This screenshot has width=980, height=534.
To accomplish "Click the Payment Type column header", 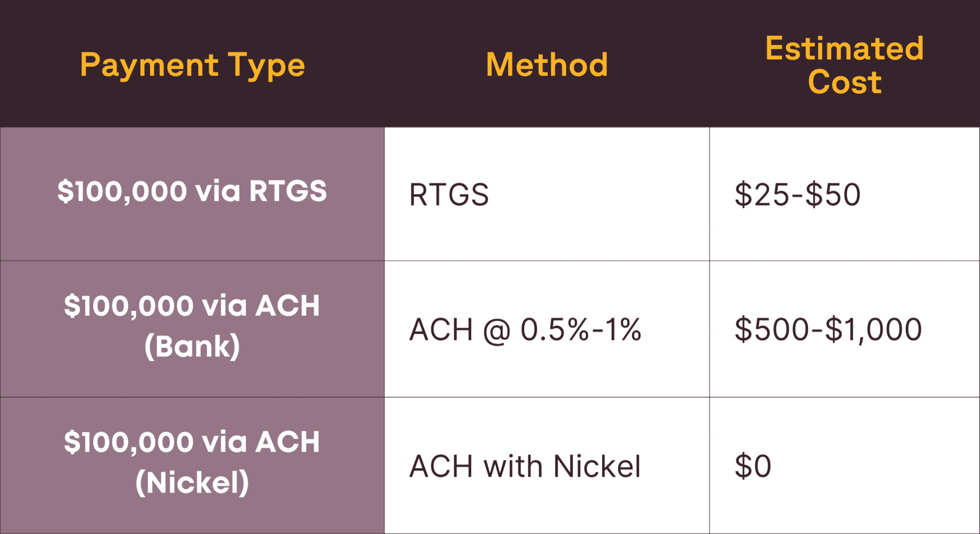I will (x=193, y=65).
